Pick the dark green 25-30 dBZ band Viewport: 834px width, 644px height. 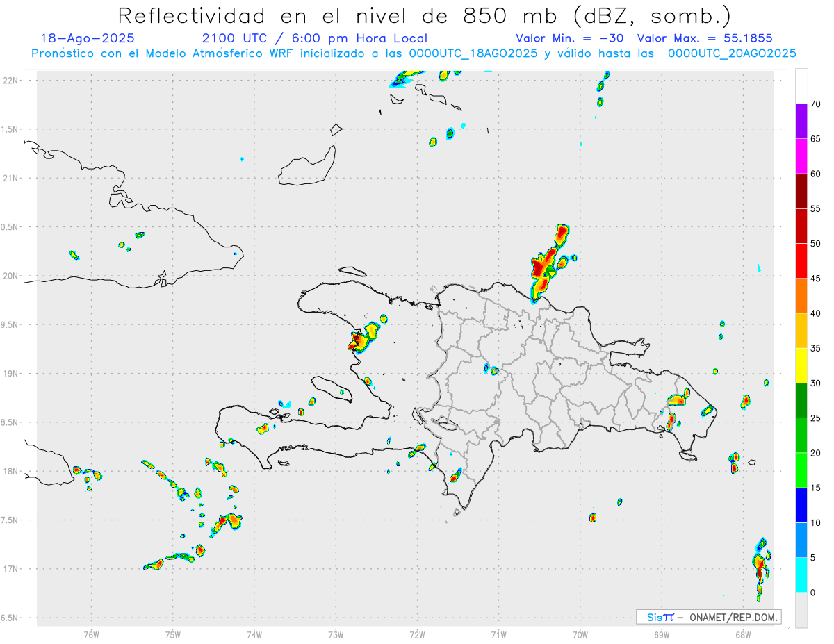pos(801,400)
